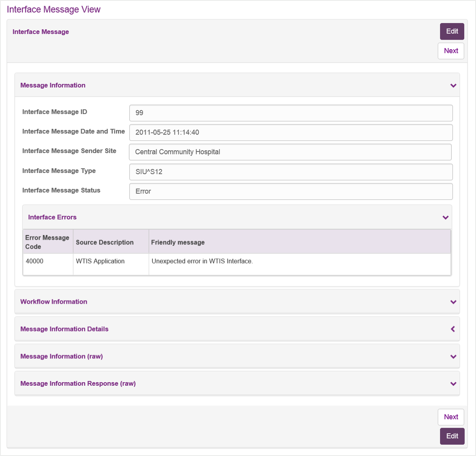Expand Message Information Details chevron
The image size is (476, 456).
453,329
